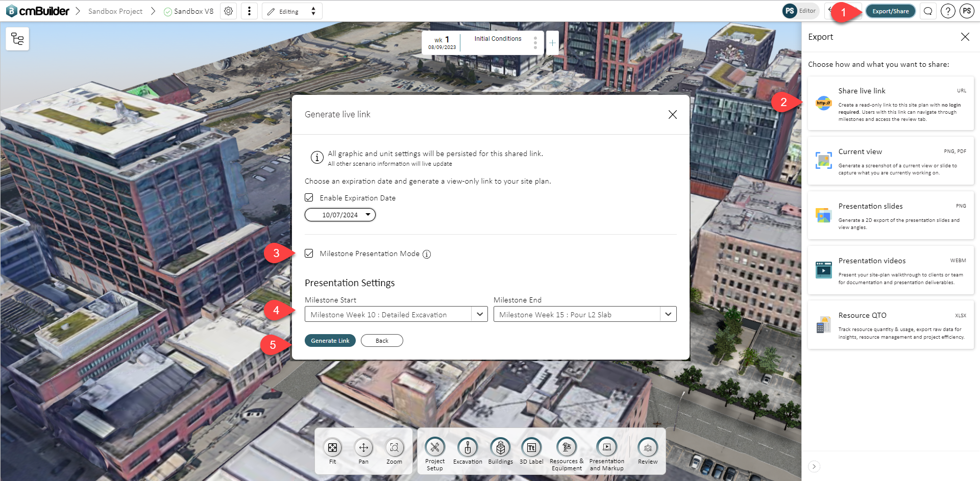Click the wk 1 08/09/2023 timeline marker
Screen dimensions: 980x481
coord(442,43)
